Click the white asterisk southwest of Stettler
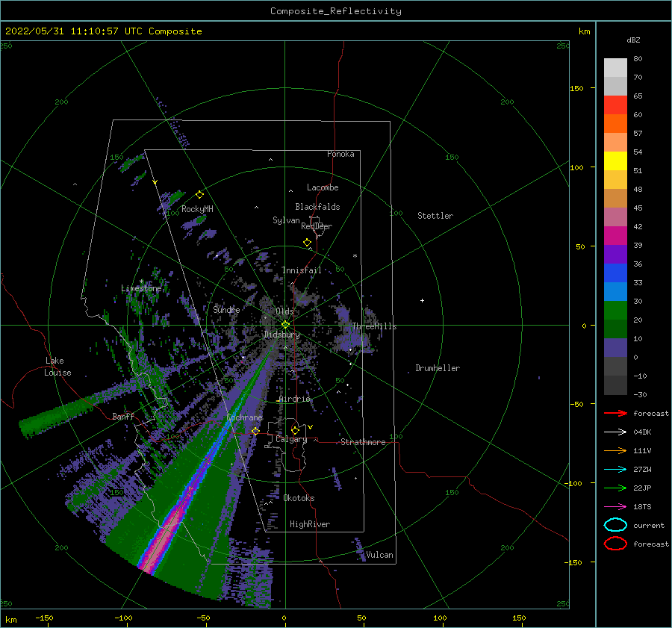 (355, 256)
